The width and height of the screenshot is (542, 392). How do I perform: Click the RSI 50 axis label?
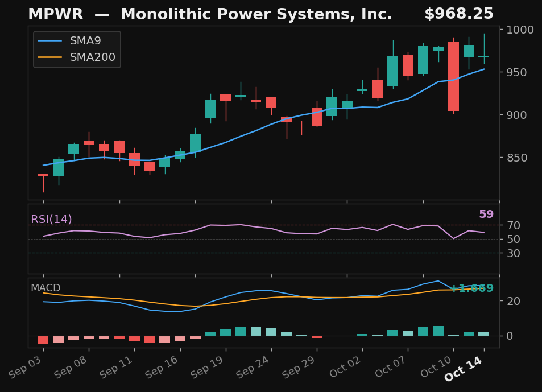(x=514, y=239)
